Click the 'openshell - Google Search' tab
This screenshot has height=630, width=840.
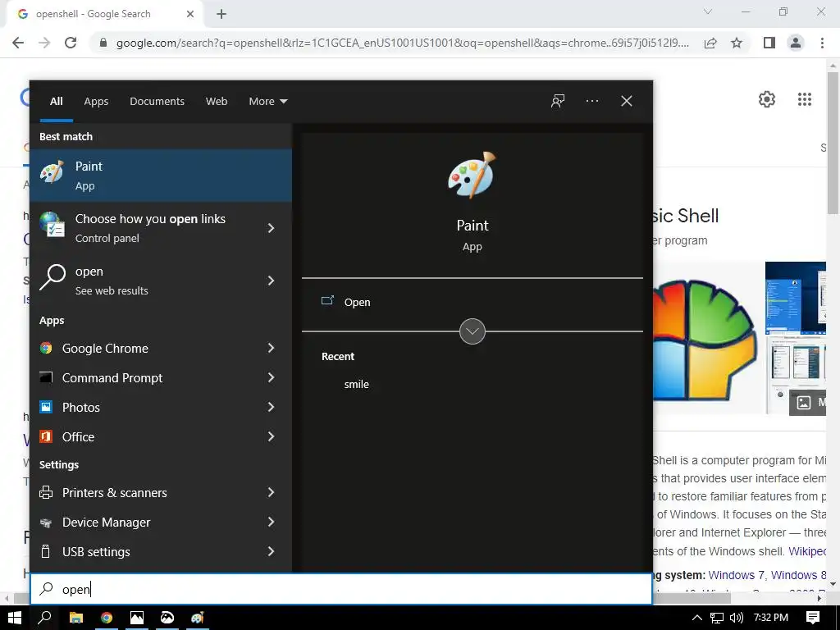pos(104,14)
